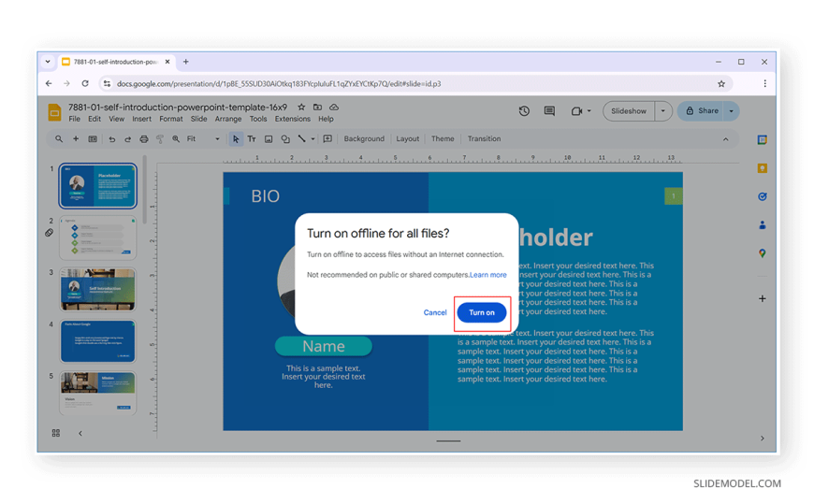This screenshot has height=504, width=814.
Task: Click the Print icon
Action: 144,139
